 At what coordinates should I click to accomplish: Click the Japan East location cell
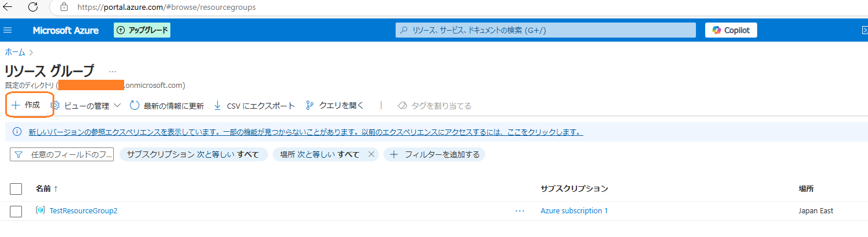pyautogui.click(x=815, y=211)
